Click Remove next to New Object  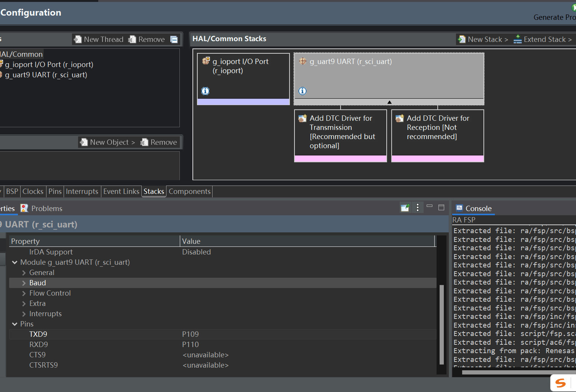[159, 142]
